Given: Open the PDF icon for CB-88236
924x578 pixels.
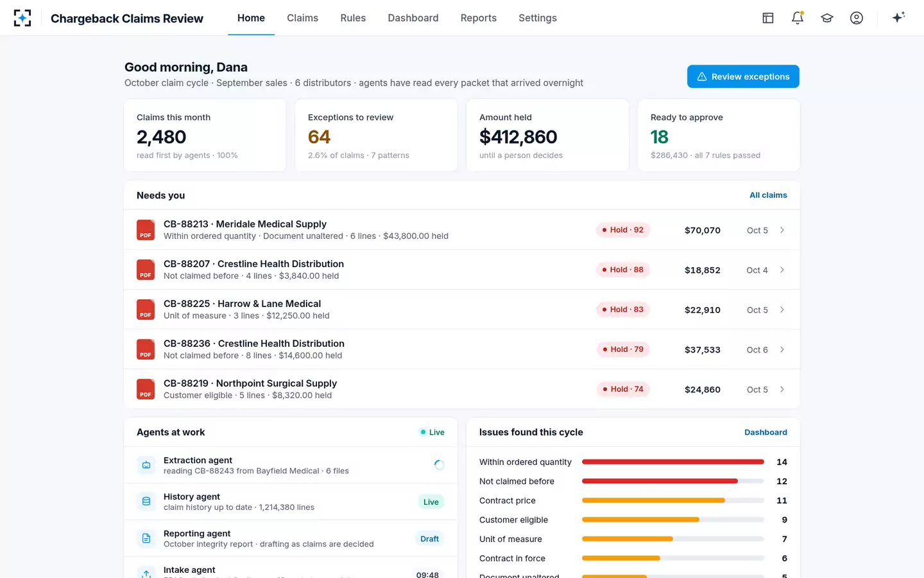Looking at the screenshot, I should (x=146, y=349).
